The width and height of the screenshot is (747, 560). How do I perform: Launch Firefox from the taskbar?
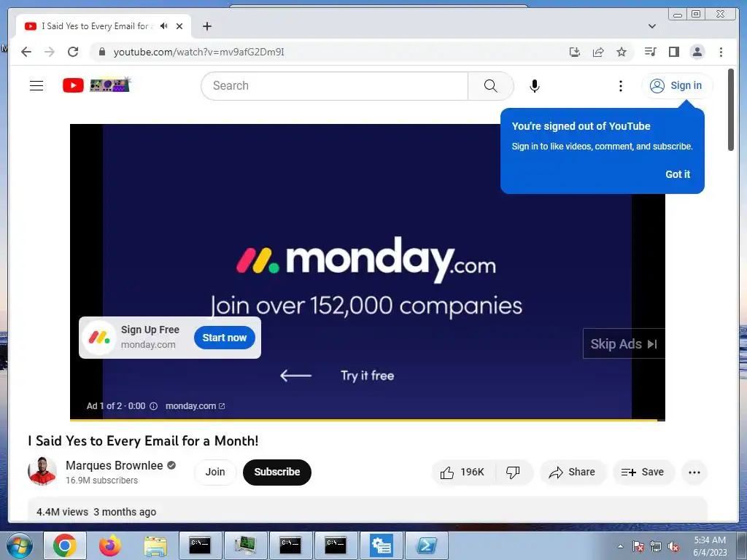[110, 545]
